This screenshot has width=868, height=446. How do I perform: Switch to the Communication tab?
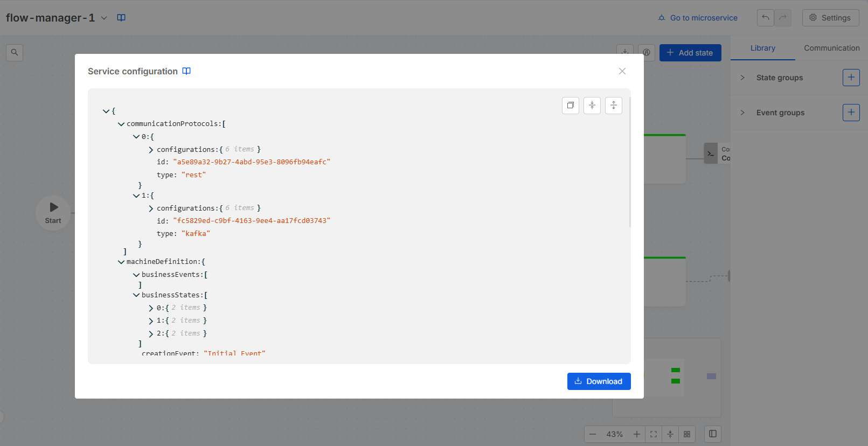(x=831, y=48)
